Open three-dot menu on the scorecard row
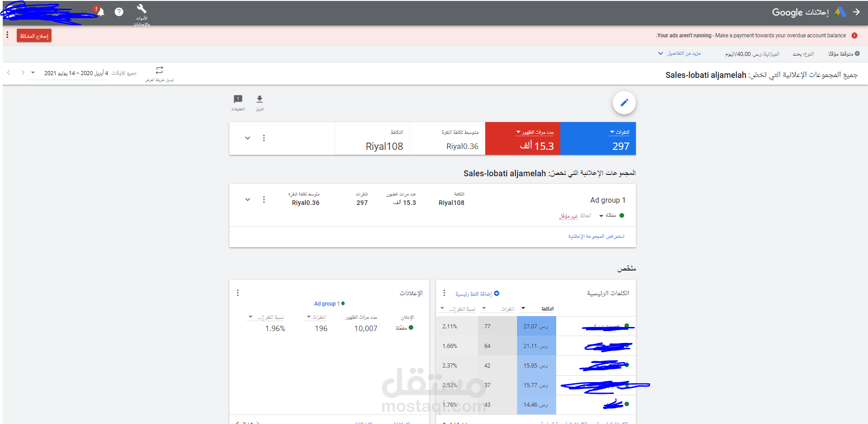This screenshot has width=868, height=424. [x=264, y=138]
